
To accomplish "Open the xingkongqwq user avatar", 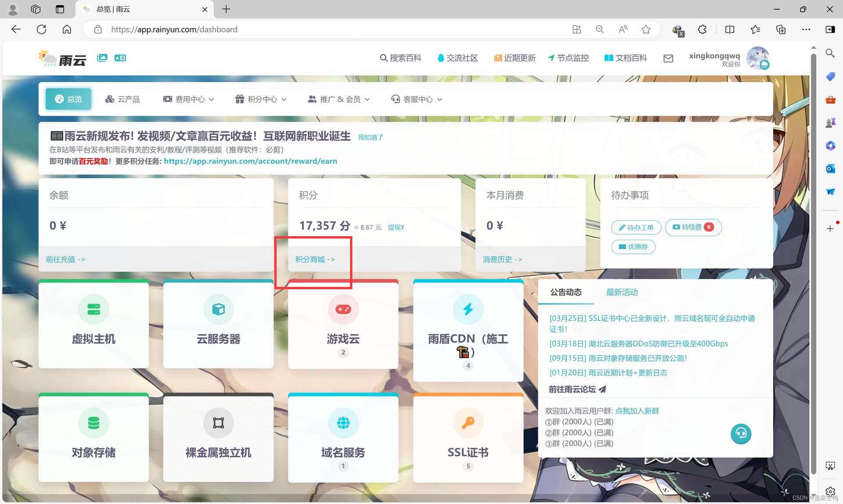I will point(758,58).
